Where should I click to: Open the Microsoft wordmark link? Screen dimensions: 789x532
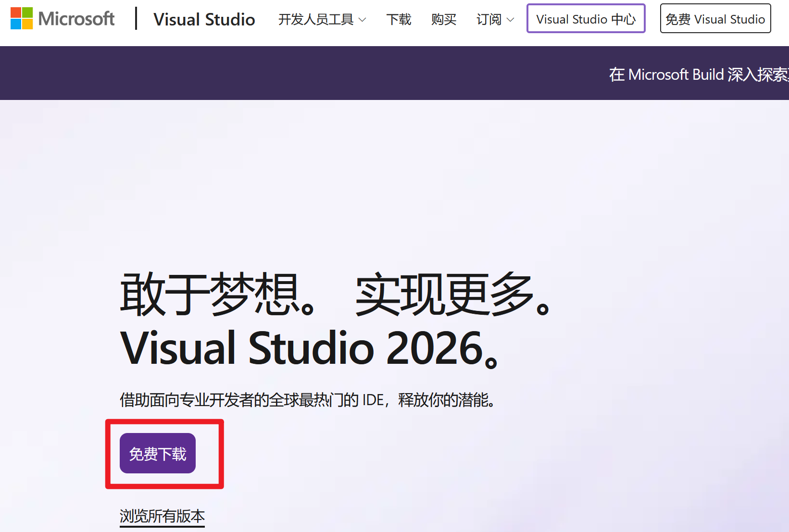[76, 19]
